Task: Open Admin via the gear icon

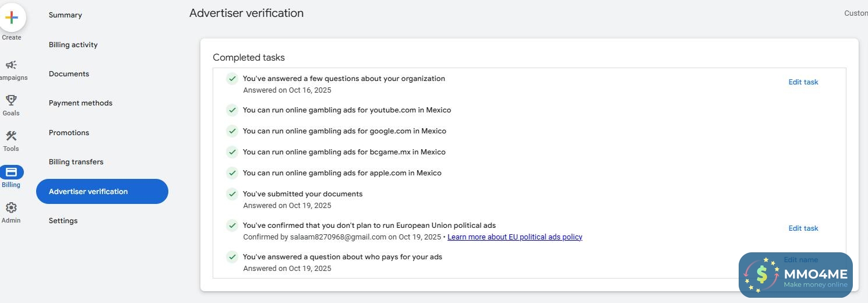Action: (x=11, y=208)
